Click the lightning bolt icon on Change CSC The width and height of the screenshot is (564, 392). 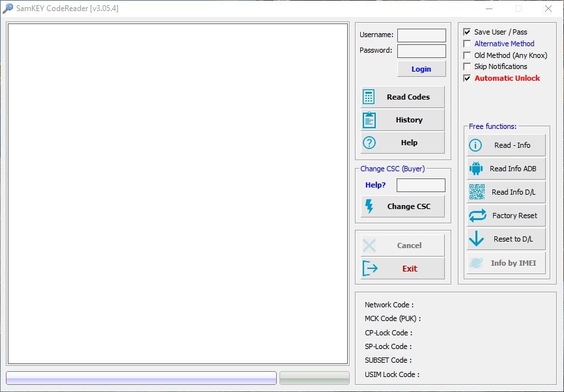tap(369, 206)
